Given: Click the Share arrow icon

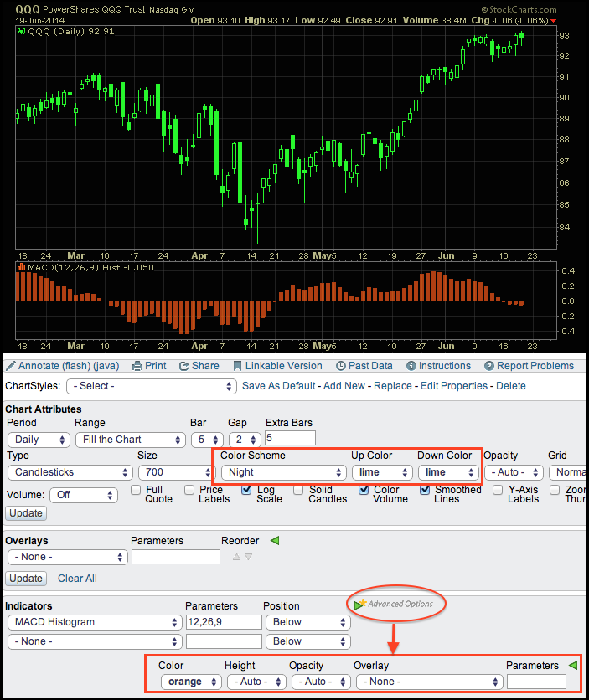Looking at the screenshot, I should coord(184,366).
